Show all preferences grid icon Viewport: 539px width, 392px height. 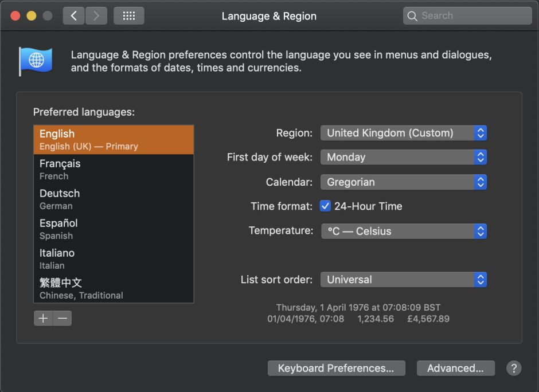(x=129, y=16)
